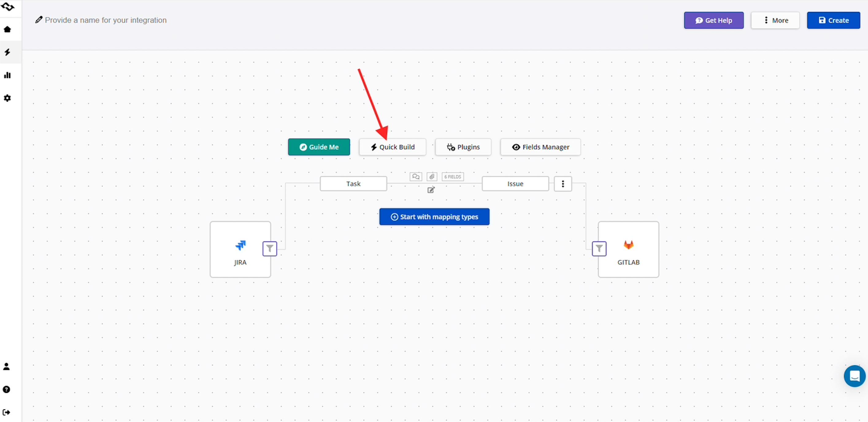Open the Issue mapping three-dot menu
Screen dimensions: 868x422
(x=563, y=184)
